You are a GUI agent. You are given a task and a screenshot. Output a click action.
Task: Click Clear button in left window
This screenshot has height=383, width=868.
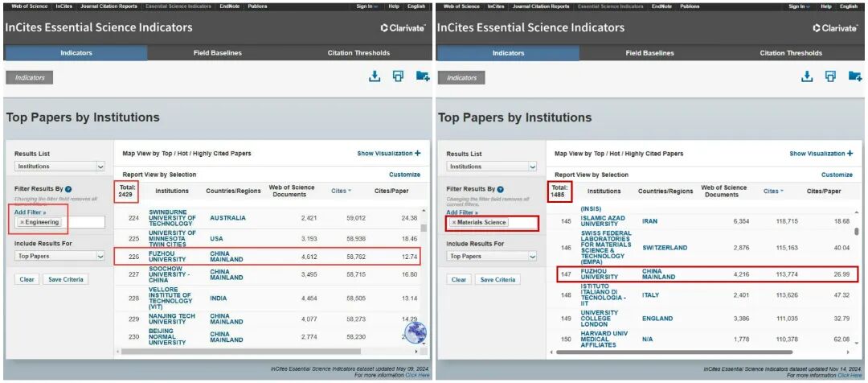coord(27,279)
